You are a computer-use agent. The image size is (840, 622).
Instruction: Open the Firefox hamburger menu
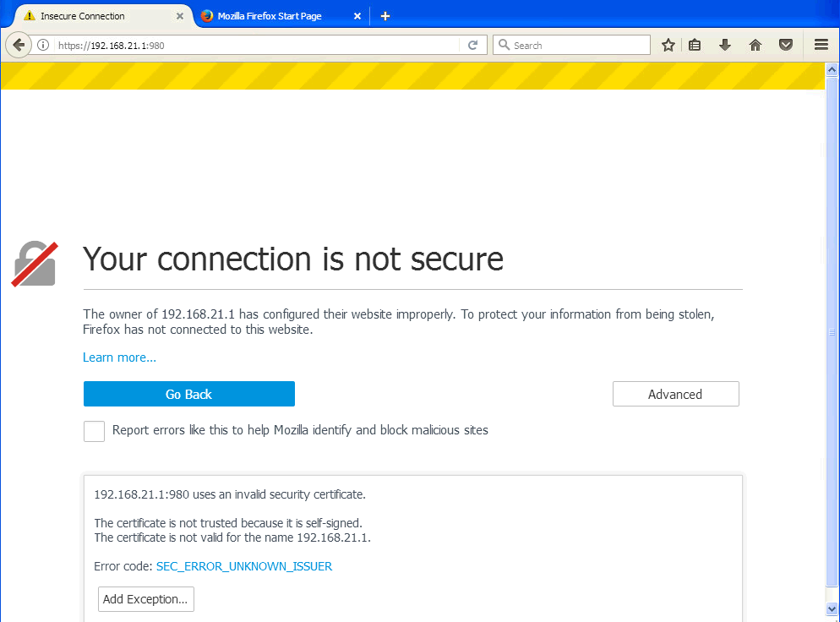tap(821, 46)
